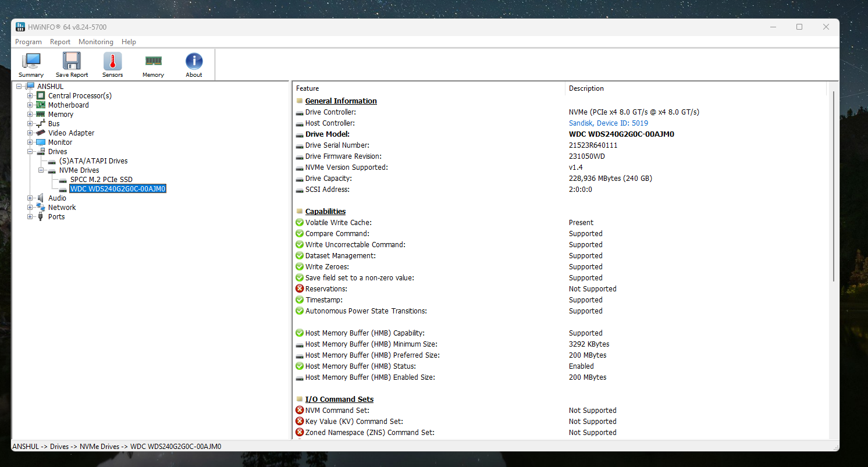Open the Report menu

(60, 42)
